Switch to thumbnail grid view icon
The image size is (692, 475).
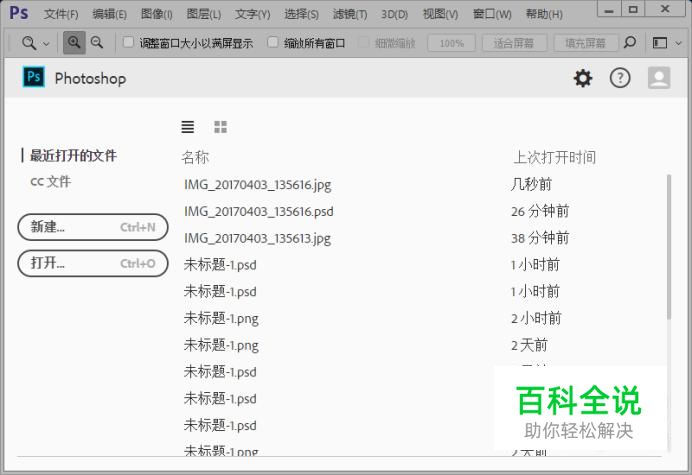[220, 127]
